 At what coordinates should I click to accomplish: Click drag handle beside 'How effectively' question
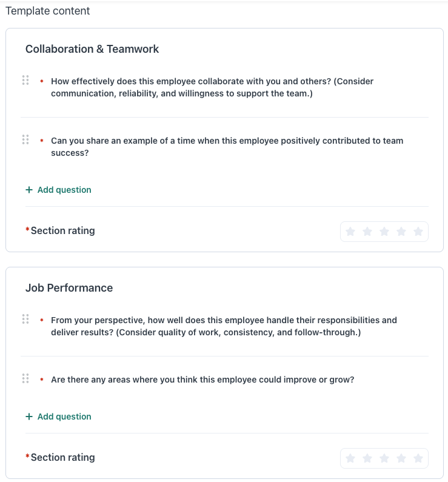click(25, 80)
